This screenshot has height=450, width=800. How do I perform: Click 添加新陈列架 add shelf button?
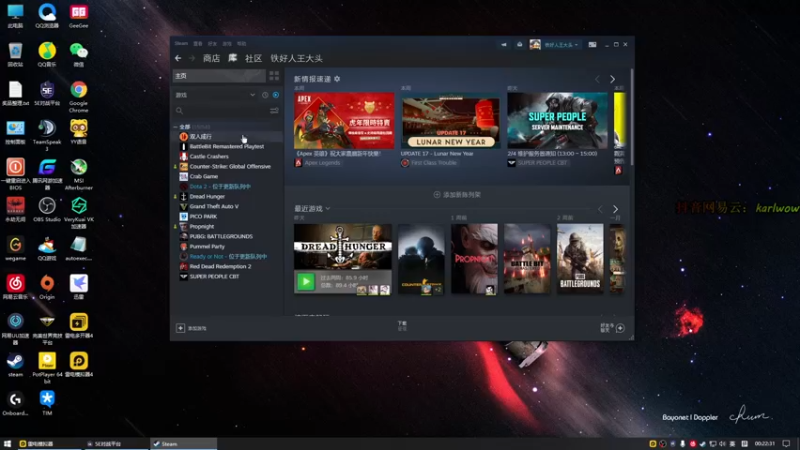(457, 194)
